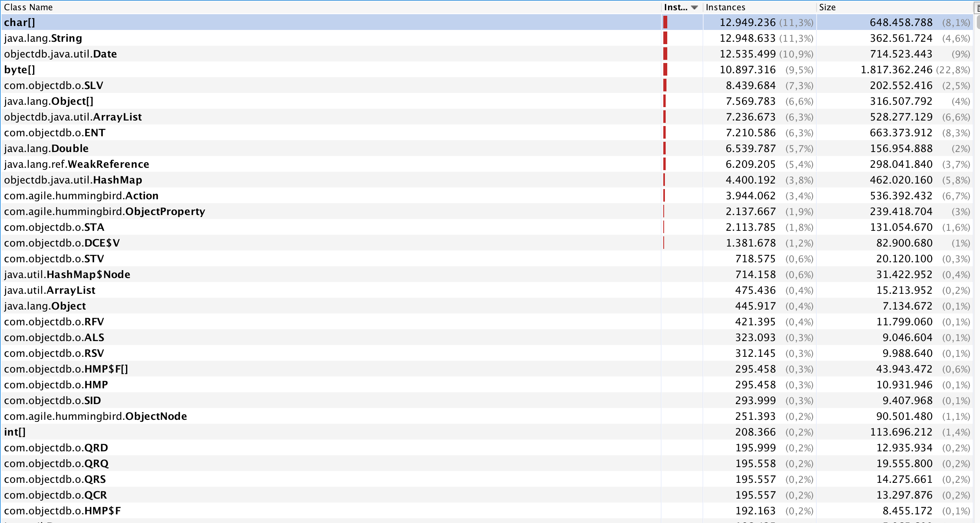980x523 pixels.
Task: Select the java.lang.Object[] row
Action: [x=487, y=101]
